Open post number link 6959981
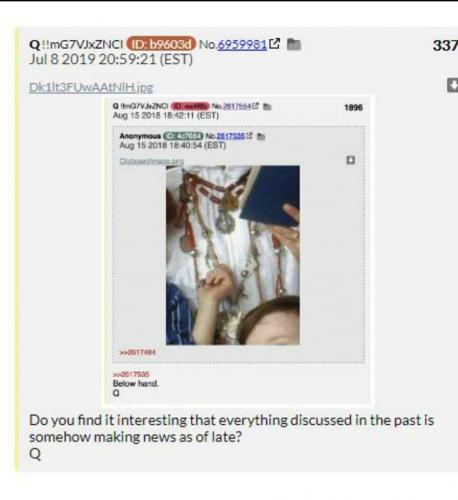 click(x=242, y=44)
